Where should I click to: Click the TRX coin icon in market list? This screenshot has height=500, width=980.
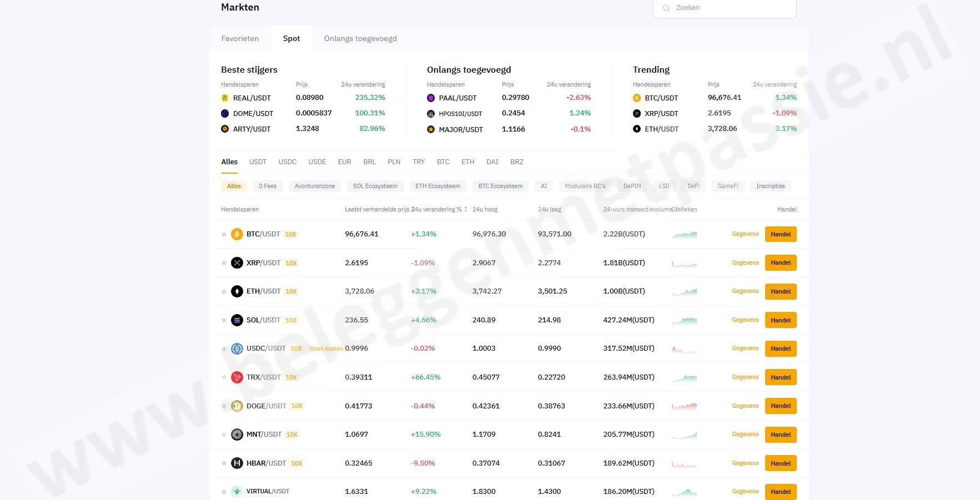point(237,377)
